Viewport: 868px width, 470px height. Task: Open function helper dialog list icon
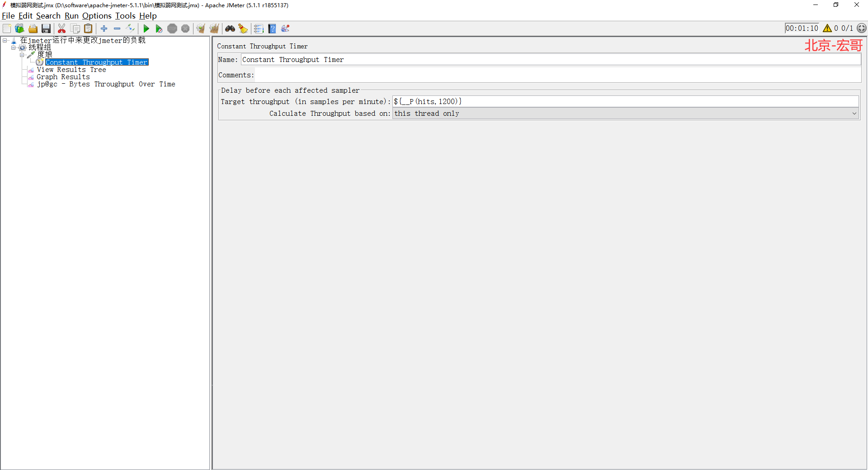[259, 28]
